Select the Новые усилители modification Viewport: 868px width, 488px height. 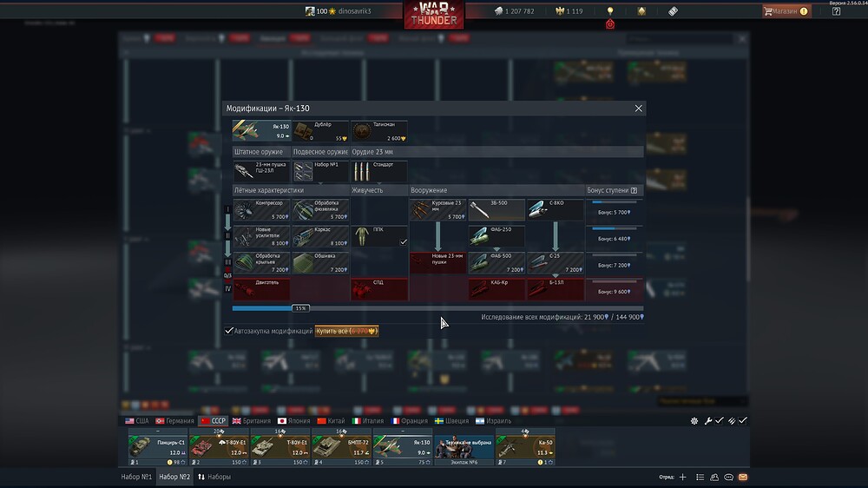tap(261, 236)
